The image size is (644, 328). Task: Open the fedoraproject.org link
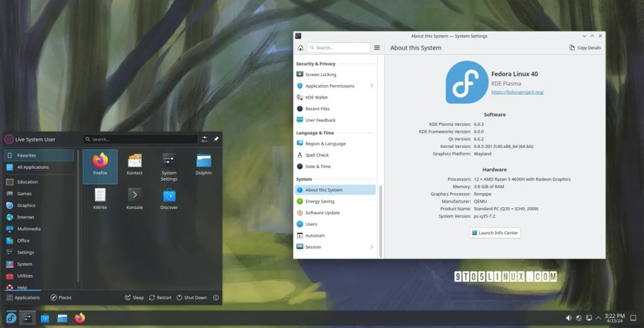tap(517, 92)
